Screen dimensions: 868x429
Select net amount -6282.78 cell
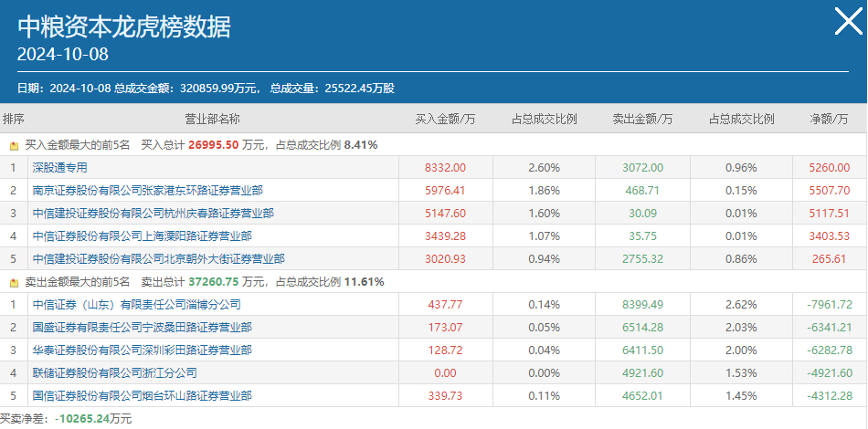[x=831, y=350]
